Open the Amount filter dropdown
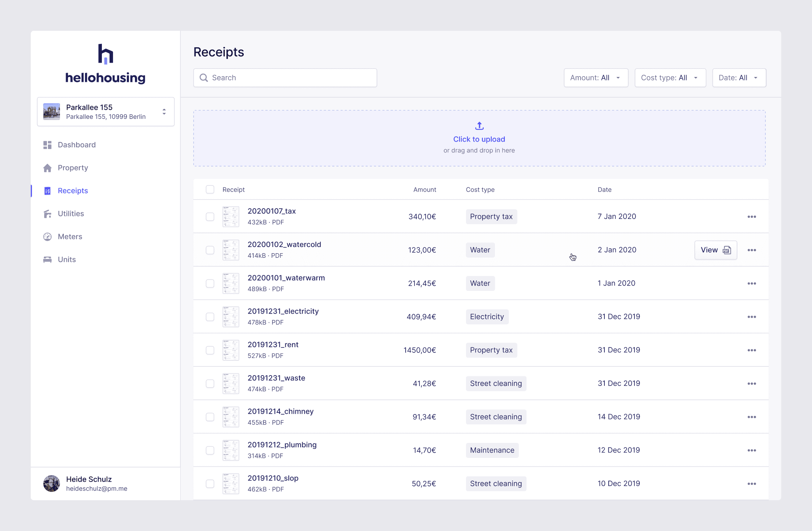812x531 pixels. [x=596, y=78]
